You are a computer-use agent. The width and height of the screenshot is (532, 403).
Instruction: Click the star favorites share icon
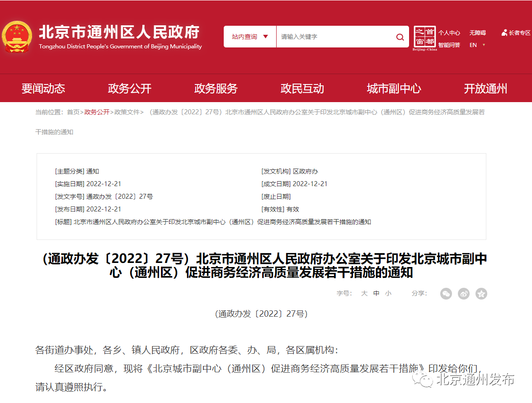tap(481, 293)
